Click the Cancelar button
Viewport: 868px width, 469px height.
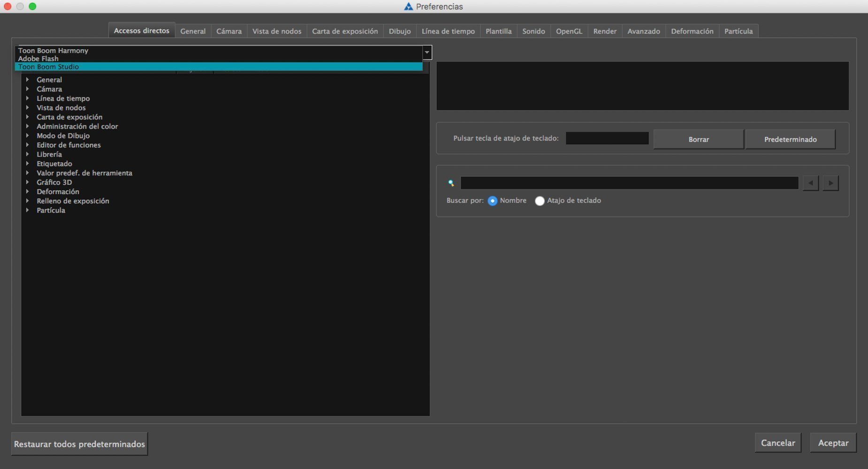pos(778,443)
